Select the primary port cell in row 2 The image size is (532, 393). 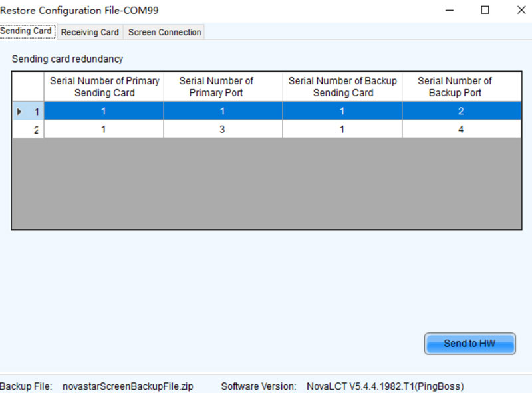222,130
